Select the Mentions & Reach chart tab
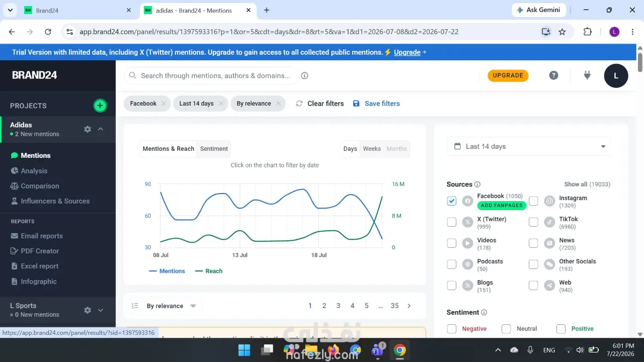The image size is (644, 362). tap(169, 149)
